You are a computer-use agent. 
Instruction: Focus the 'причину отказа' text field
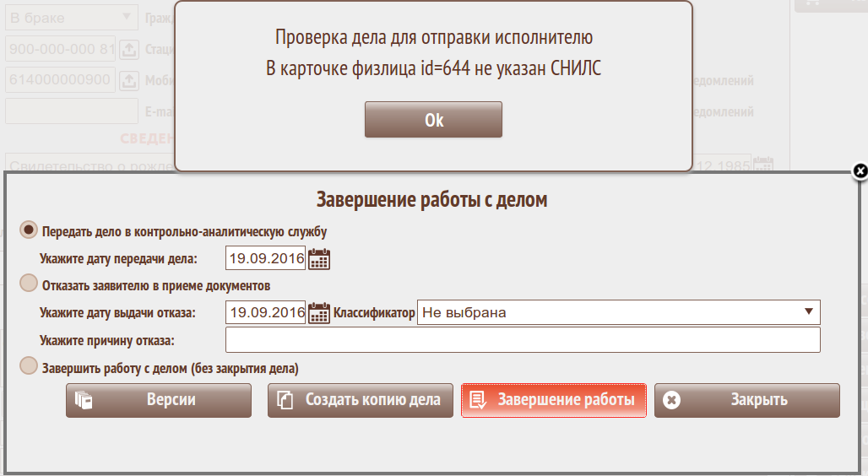(523, 340)
